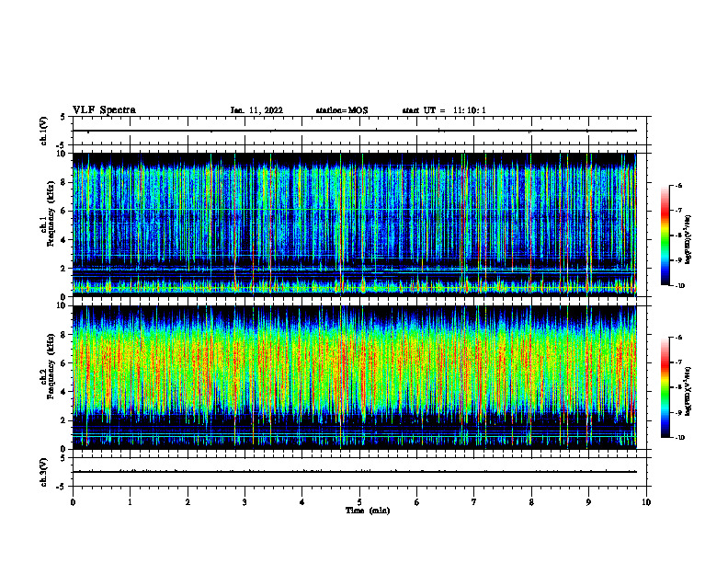This screenshot has width=728, height=563.
Task: Click the time-axis tick label "7"
Action: point(474,502)
